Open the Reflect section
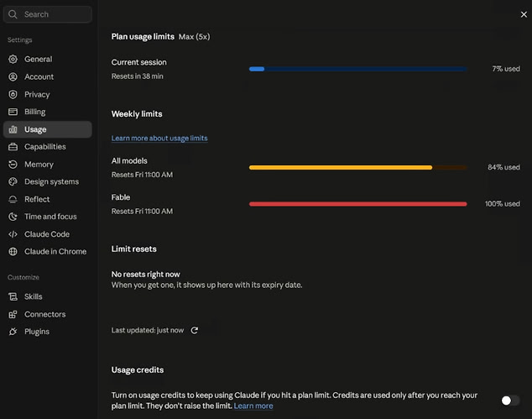This screenshot has height=419, width=532. [48, 199]
